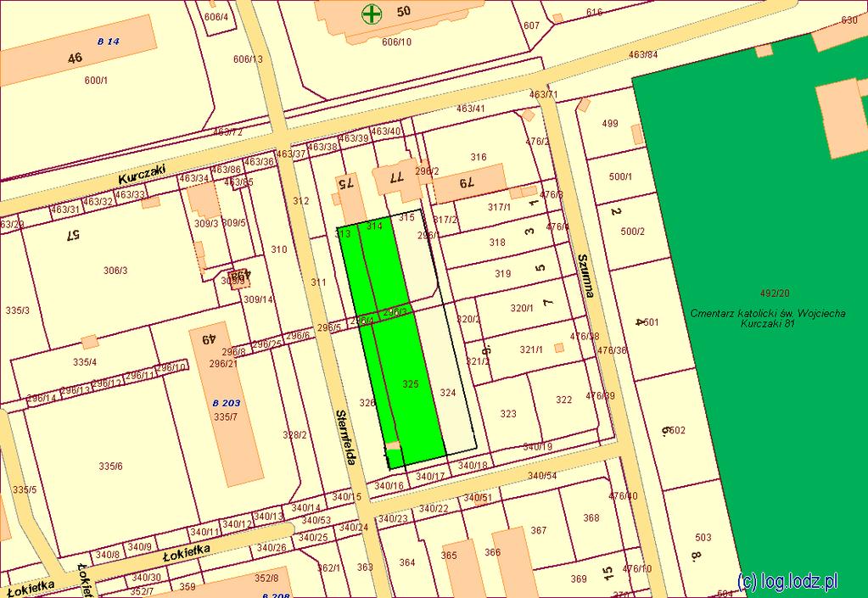
Task: Click the 'Kurczaki 81' address text
Action: tap(767, 323)
